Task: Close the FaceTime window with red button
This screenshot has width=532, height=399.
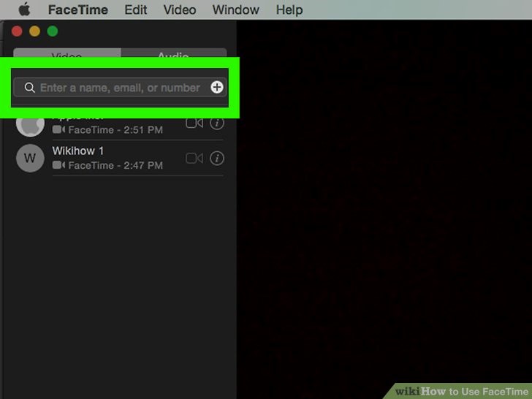Action: pyautogui.click(x=17, y=31)
